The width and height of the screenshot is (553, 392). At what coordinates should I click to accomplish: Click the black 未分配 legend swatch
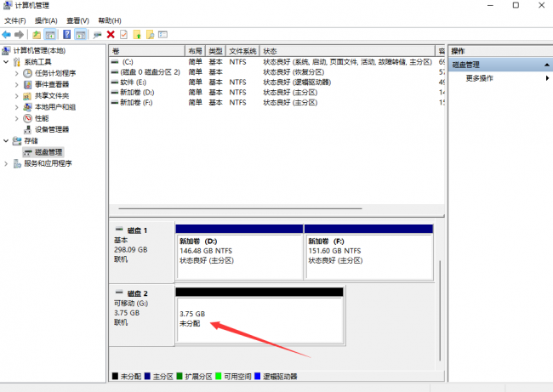coord(115,376)
